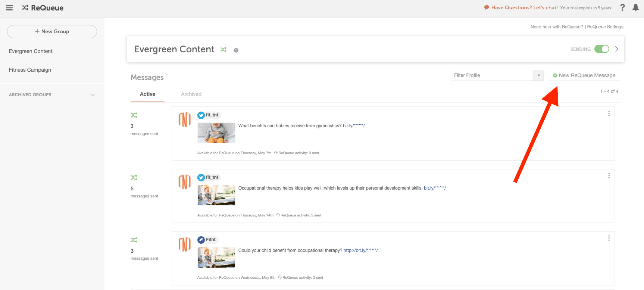Screen dimensions: 644x290
Task: Select Evergreen Content group in sidebar
Action: point(31,51)
